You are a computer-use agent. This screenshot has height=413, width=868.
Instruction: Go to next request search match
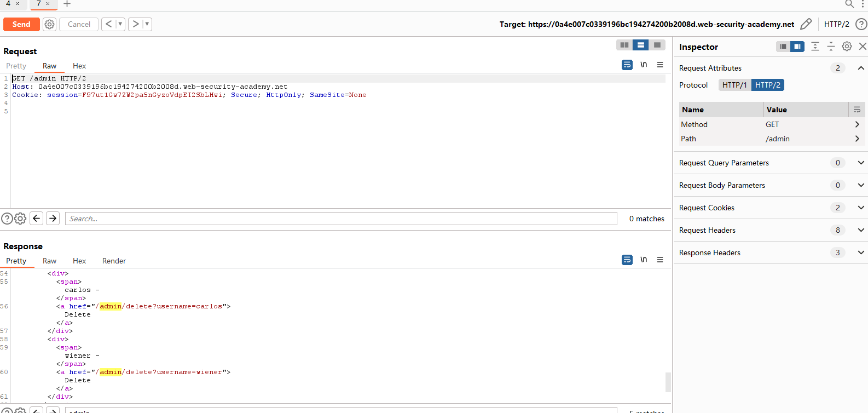point(53,218)
